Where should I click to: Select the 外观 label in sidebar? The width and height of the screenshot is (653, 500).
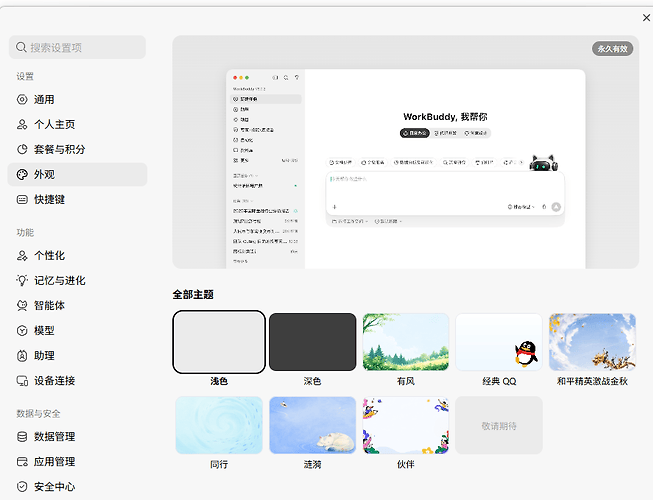(44, 174)
